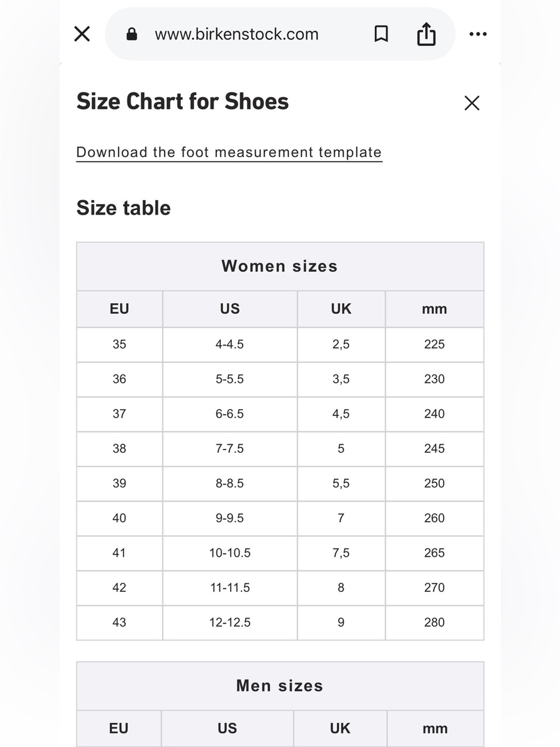Tap the lock icon beside the URL

(x=132, y=34)
